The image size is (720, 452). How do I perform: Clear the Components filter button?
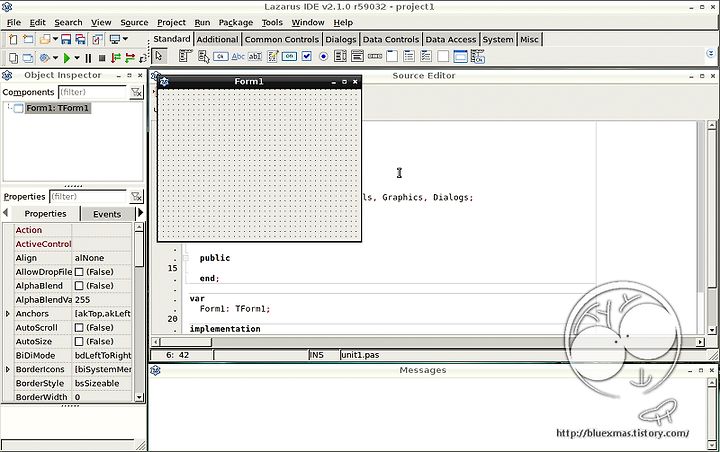coord(136,92)
